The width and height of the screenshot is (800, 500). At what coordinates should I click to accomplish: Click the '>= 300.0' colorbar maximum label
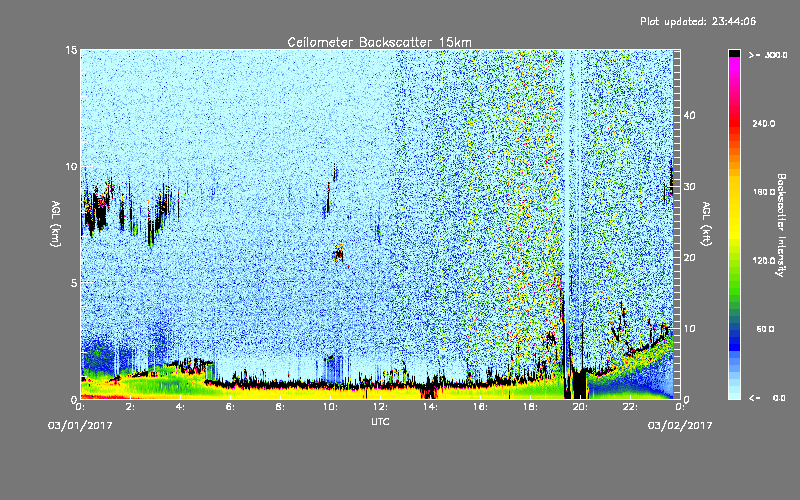point(768,55)
